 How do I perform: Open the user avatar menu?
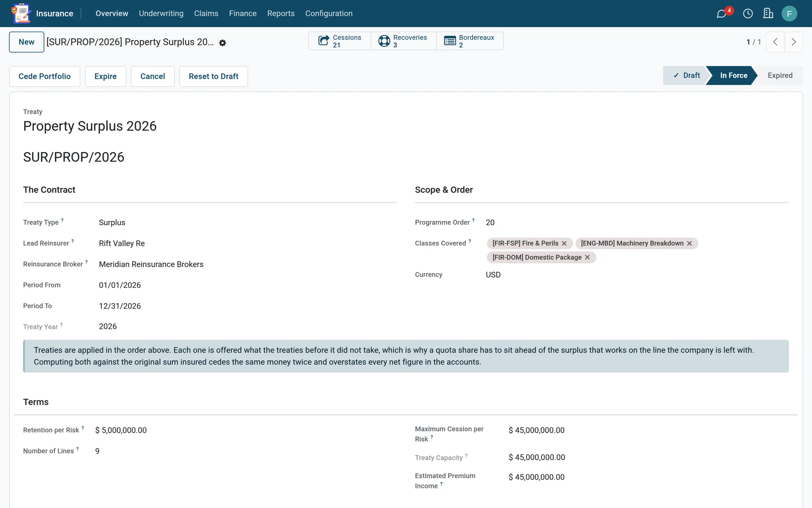789,14
